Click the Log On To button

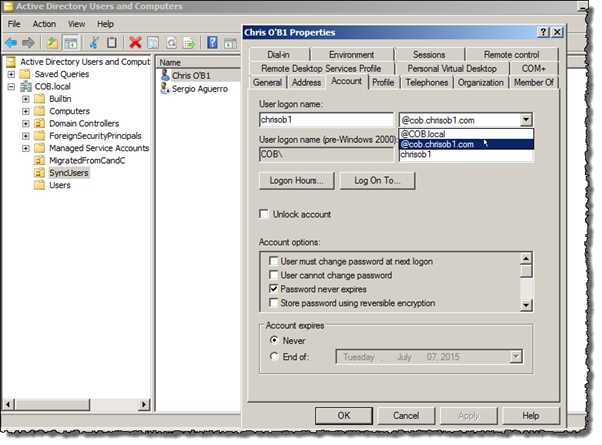click(x=377, y=180)
